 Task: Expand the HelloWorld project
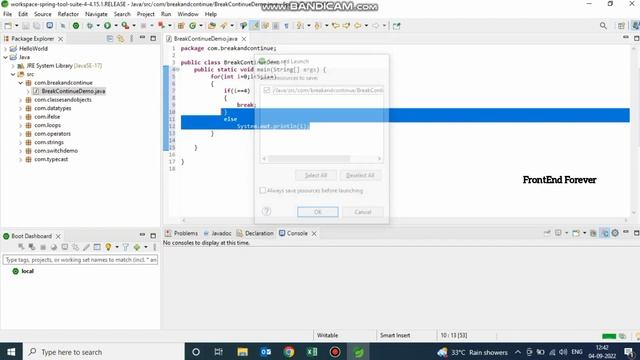6,49
